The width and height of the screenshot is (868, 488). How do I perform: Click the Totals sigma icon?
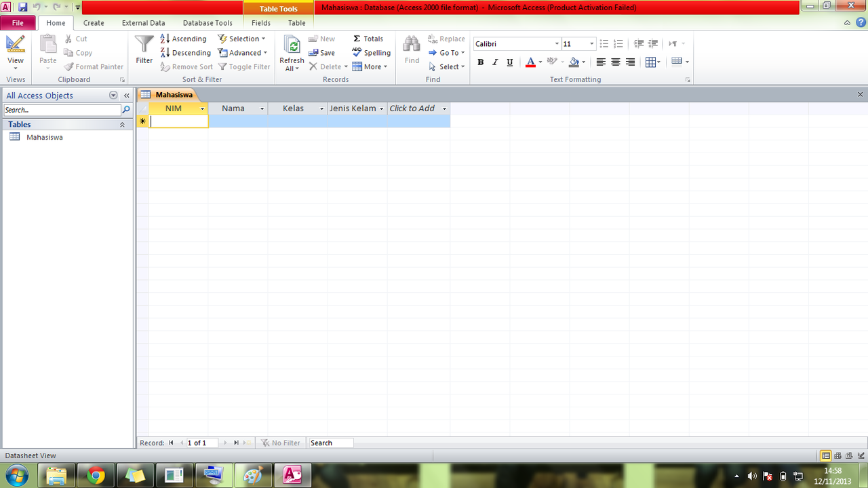coord(357,39)
